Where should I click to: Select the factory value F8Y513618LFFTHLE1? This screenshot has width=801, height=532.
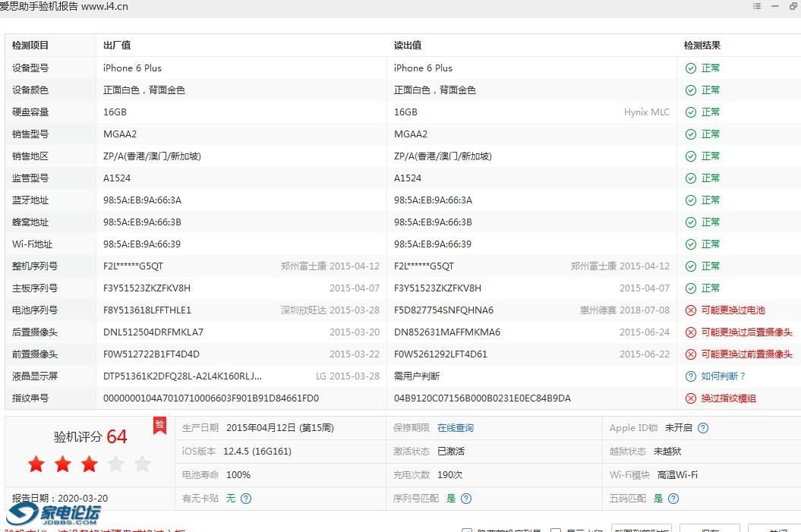point(147,310)
